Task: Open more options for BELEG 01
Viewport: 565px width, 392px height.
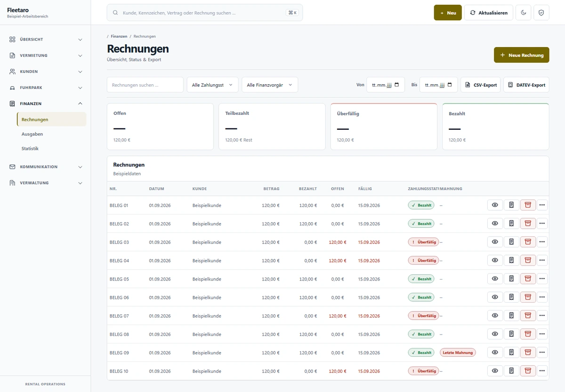Action: pyautogui.click(x=542, y=205)
